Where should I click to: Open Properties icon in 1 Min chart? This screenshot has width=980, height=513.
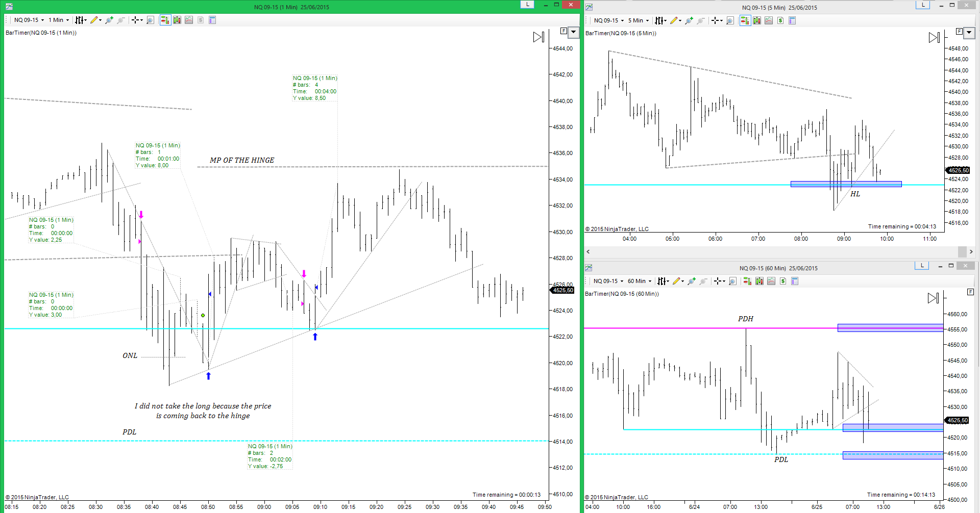click(212, 20)
